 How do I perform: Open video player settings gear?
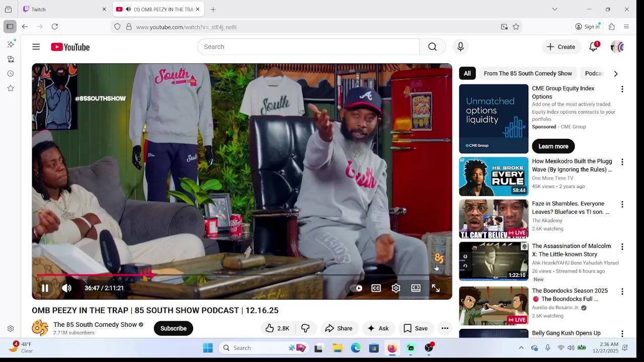tap(396, 288)
